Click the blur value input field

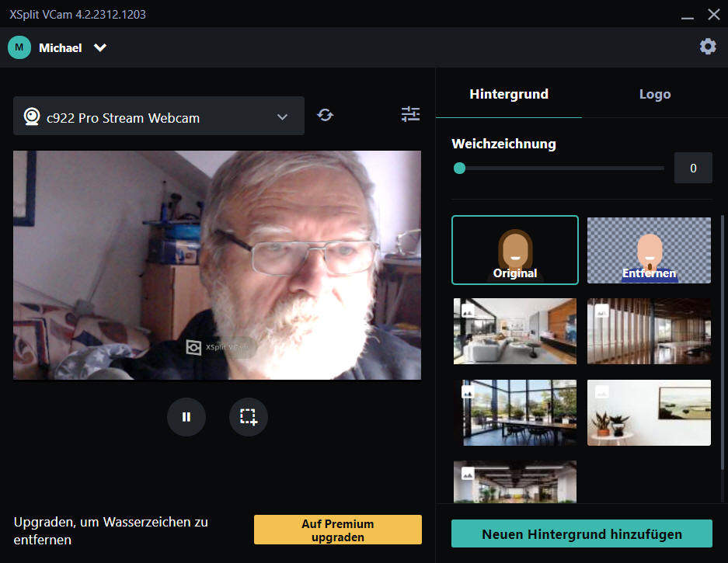692,168
